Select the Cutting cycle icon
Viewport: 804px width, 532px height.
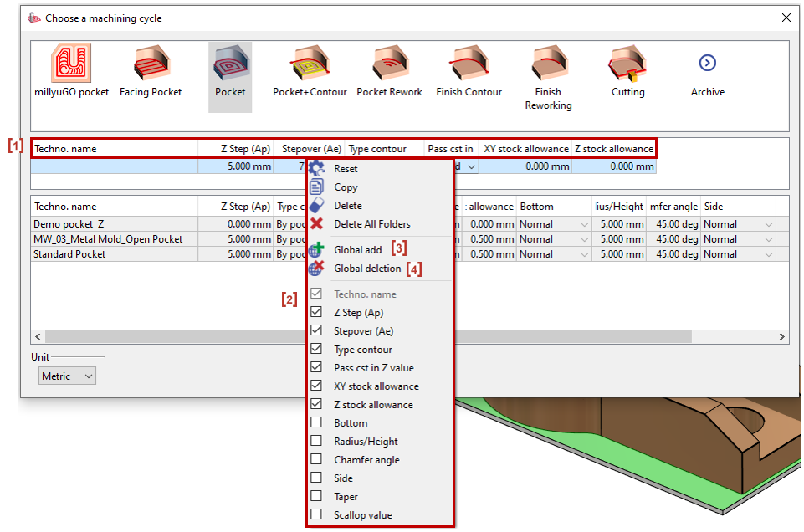[627, 64]
